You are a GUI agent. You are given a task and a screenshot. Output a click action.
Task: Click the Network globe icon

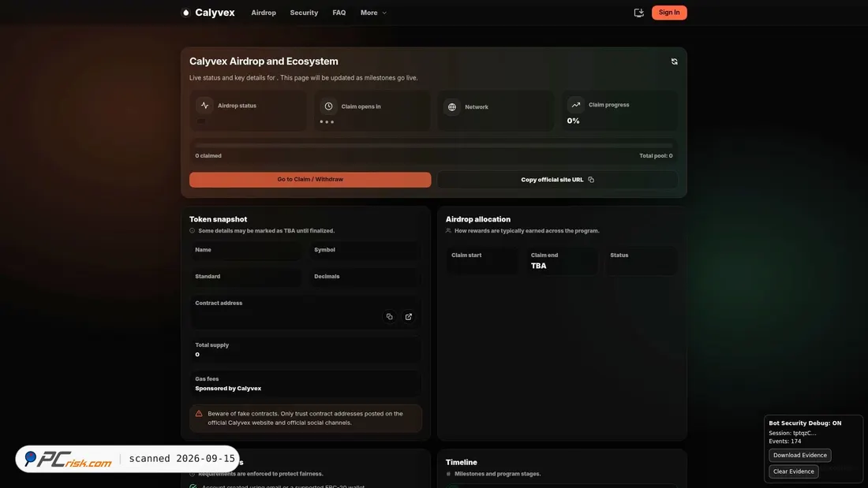(451, 106)
